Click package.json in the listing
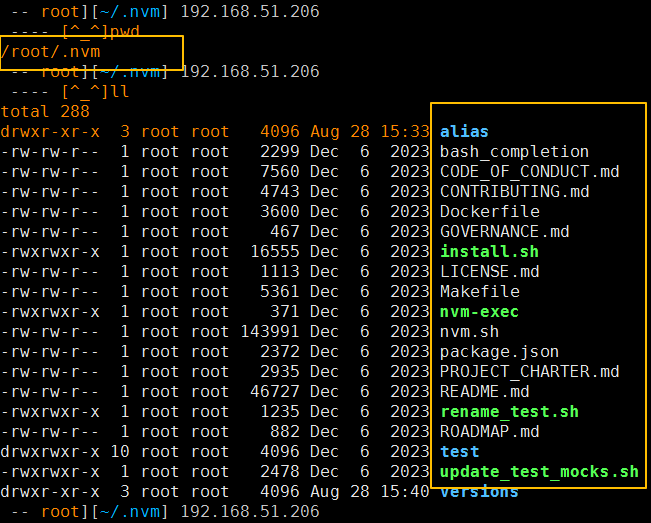This screenshot has height=523, width=651. click(499, 351)
